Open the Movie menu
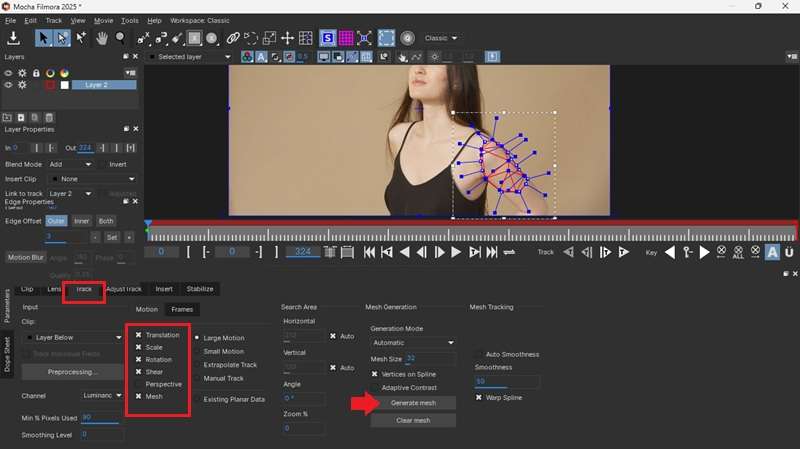The height and width of the screenshot is (449, 800). tap(104, 20)
